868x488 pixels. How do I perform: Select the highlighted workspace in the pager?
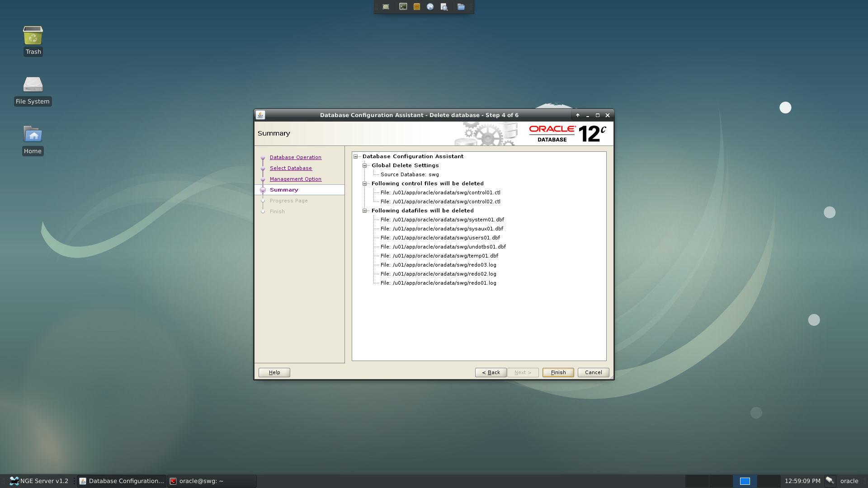[745, 481]
